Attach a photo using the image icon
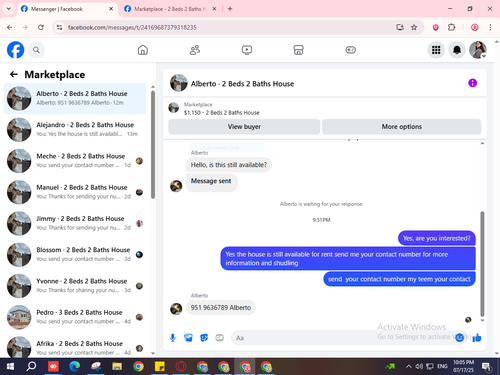This screenshot has width=500, height=375. coord(188,338)
